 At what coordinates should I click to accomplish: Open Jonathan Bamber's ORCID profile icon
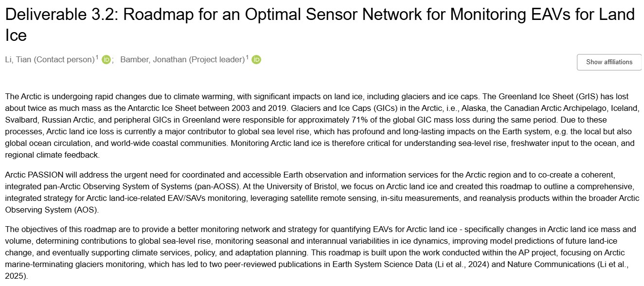pyautogui.click(x=256, y=60)
